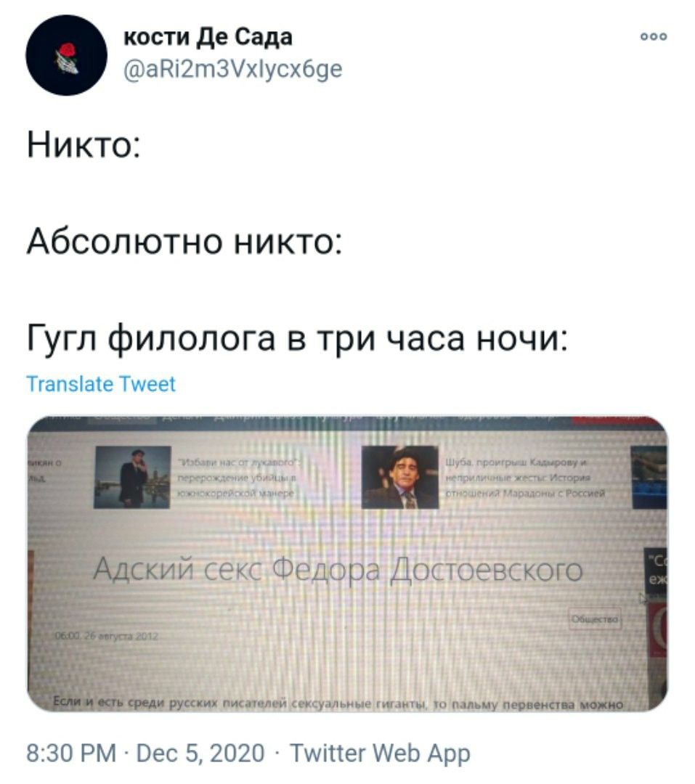
Task: Click the 8:30 PM timestamp
Action: 71,753
